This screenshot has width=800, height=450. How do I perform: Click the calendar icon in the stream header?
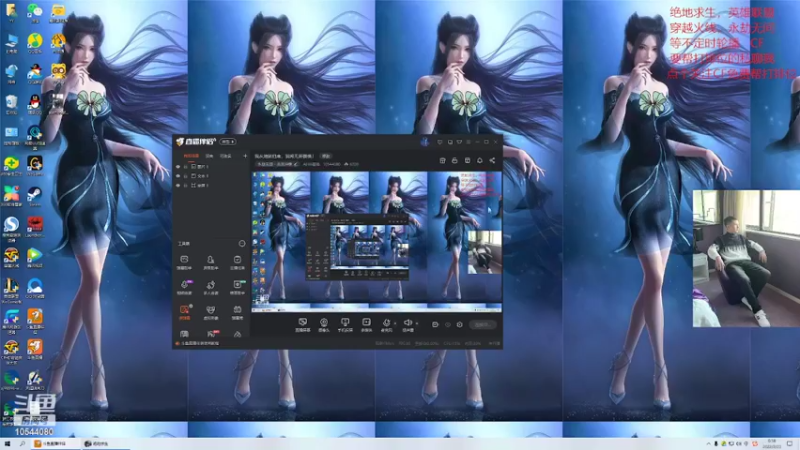coord(467,160)
